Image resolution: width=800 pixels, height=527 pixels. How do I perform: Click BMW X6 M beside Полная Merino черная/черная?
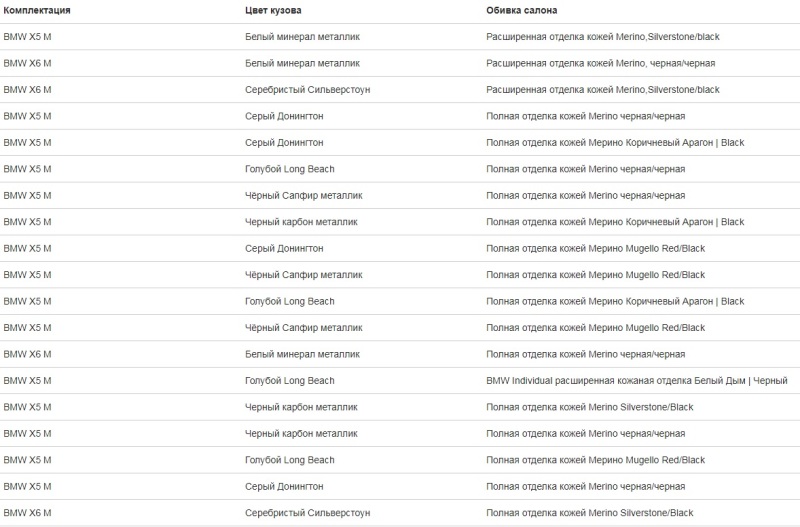click(x=27, y=354)
